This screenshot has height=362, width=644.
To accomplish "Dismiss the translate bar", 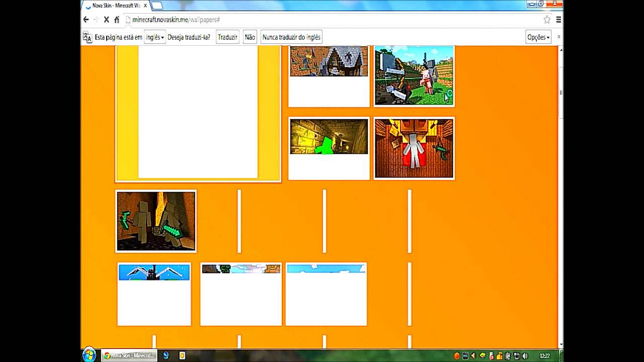I will point(558,37).
